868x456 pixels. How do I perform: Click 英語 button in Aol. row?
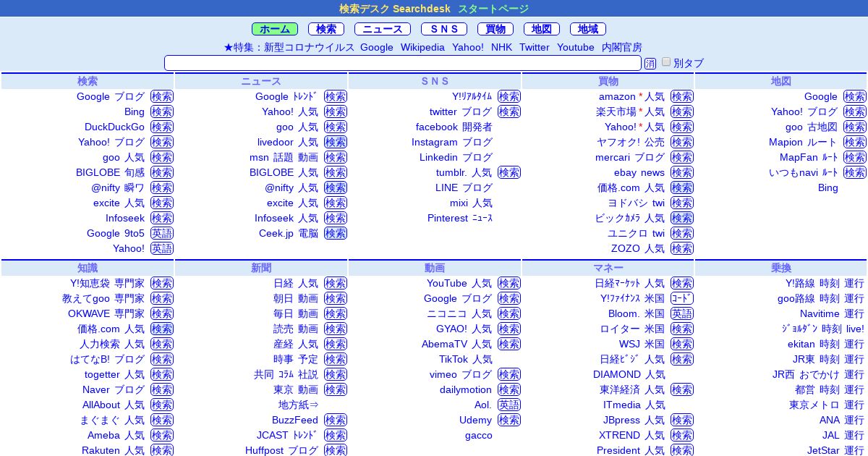(x=509, y=405)
